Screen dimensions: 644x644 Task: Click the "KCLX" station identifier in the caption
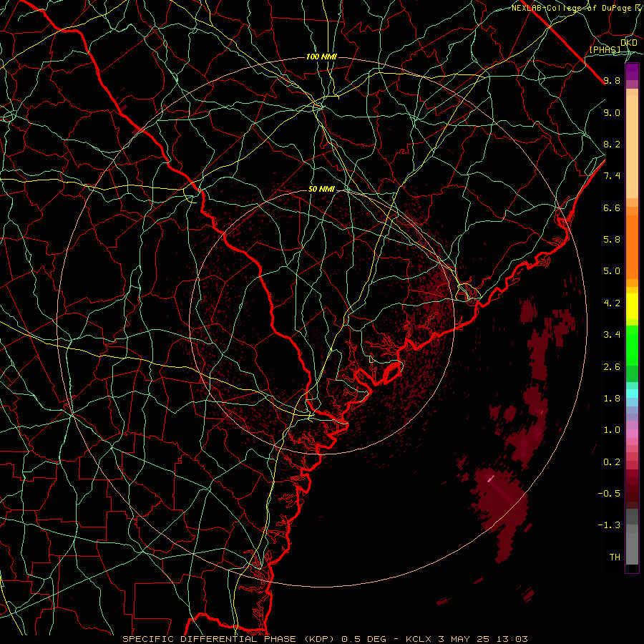(419, 639)
